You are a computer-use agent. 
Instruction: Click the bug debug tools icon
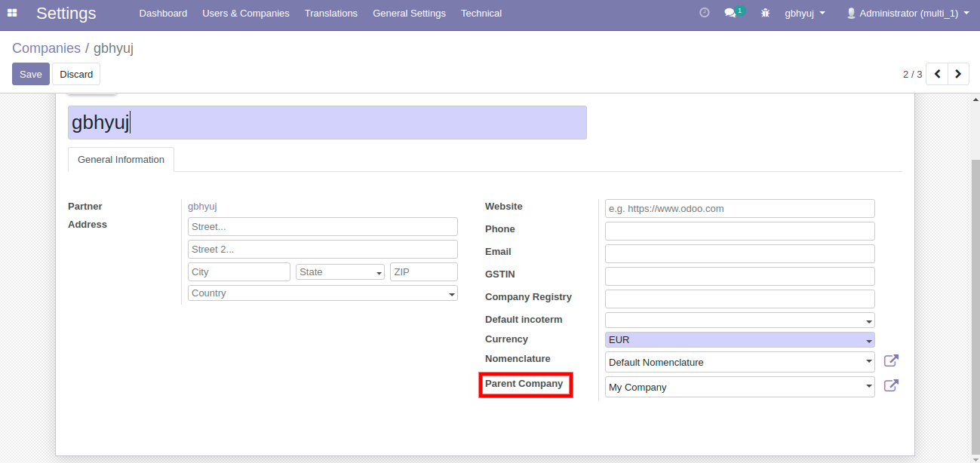pos(765,14)
